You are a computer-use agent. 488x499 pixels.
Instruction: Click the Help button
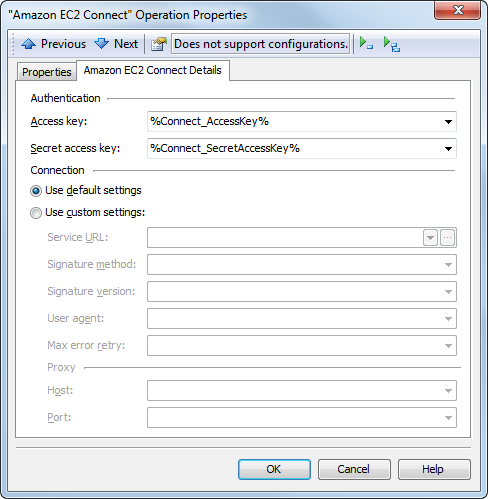tap(434, 469)
